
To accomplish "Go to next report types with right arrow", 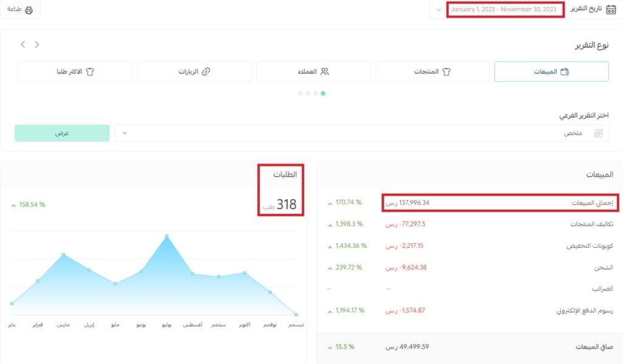I will click(37, 44).
